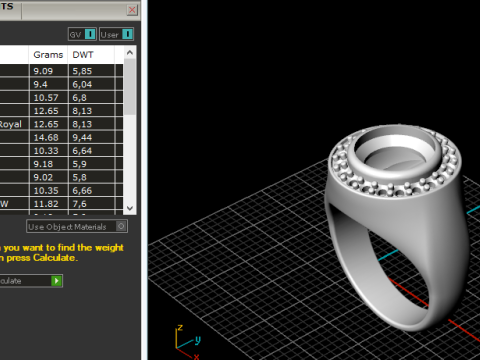Select the 9.09 grams cell
Screen dimensions: 480x360
pos(49,71)
